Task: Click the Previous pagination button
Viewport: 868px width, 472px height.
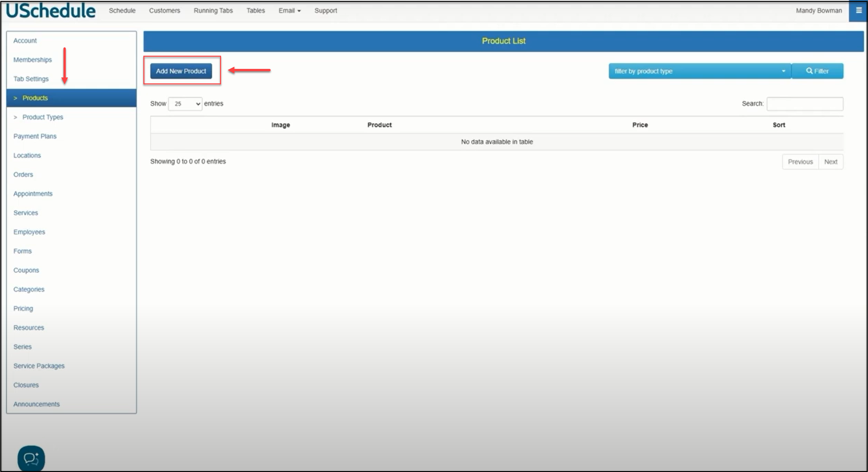Action: tap(800, 162)
